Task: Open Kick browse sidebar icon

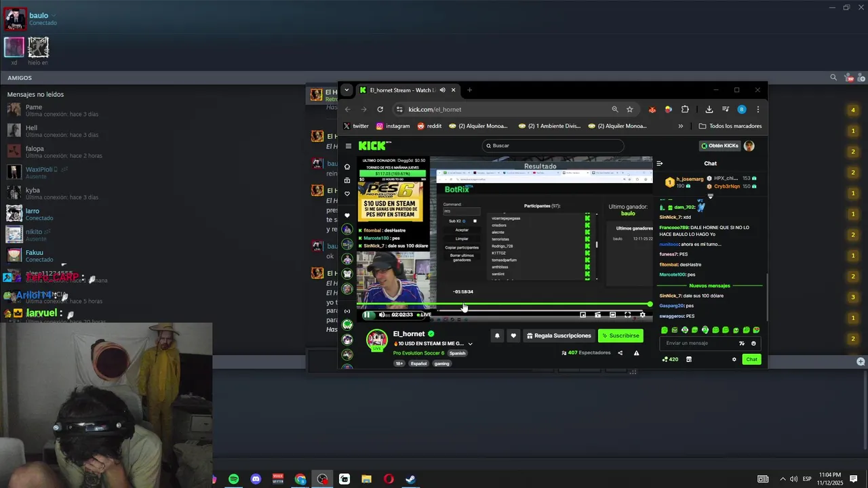Action: click(x=347, y=180)
